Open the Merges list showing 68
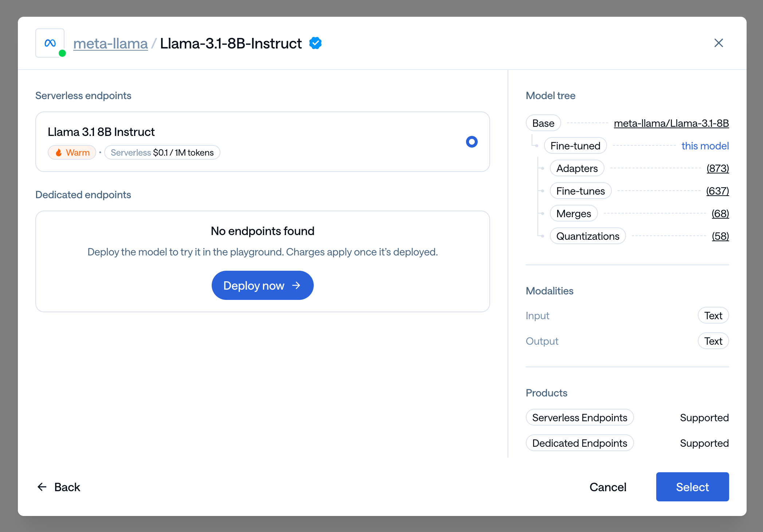The width and height of the screenshot is (763, 532). point(720,214)
